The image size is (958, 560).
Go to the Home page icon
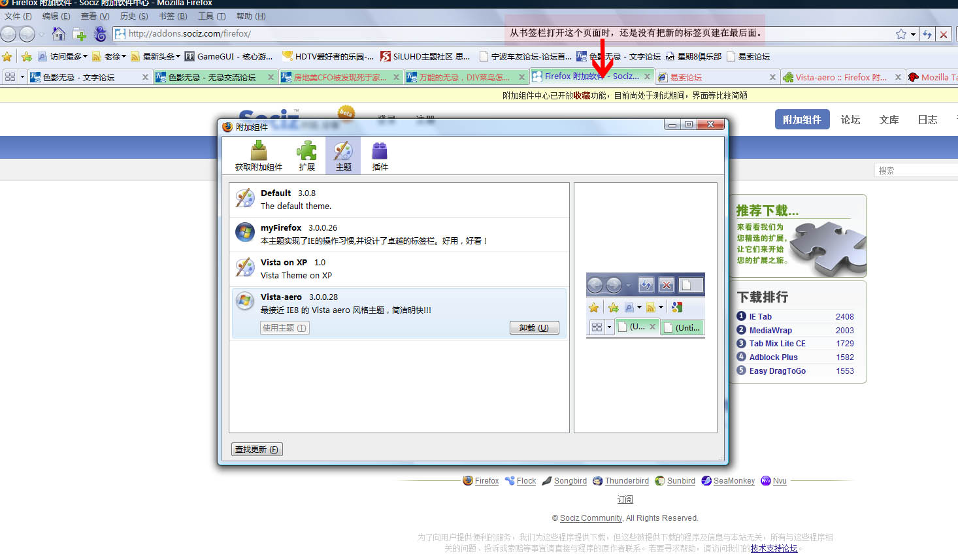[59, 34]
